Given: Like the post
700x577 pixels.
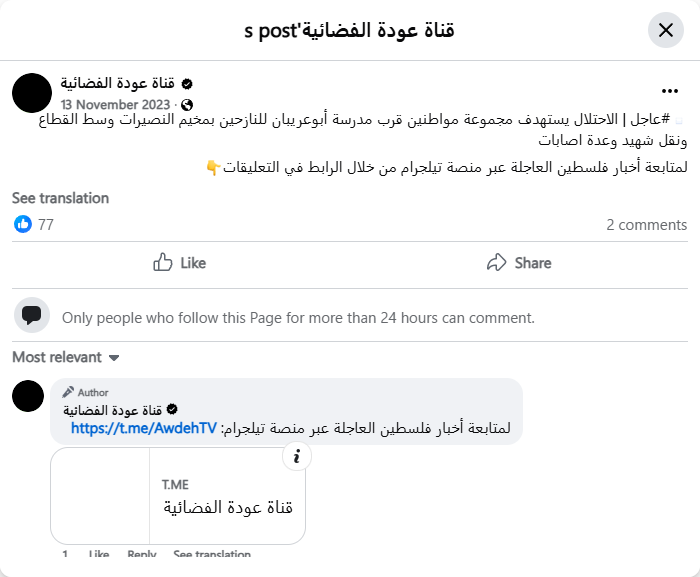Looking at the screenshot, I should pos(180,263).
